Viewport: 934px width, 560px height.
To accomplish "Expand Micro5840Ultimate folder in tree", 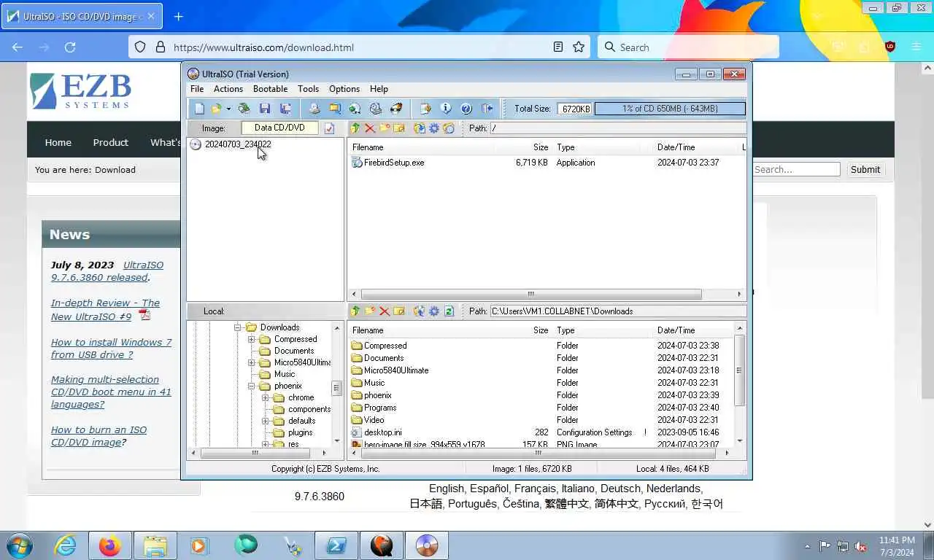I will click(x=252, y=362).
